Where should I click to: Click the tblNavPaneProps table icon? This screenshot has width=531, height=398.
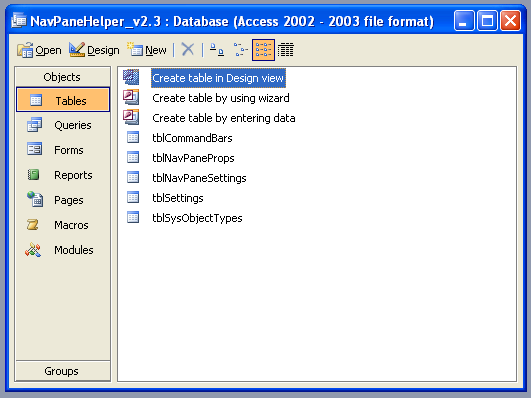(x=133, y=158)
